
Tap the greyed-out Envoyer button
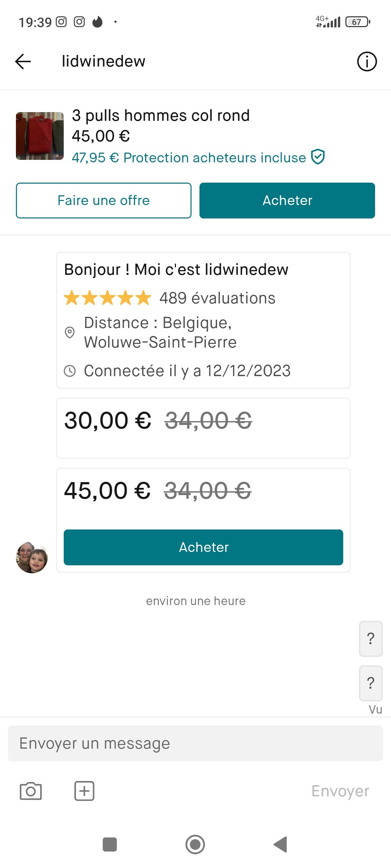tap(340, 791)
